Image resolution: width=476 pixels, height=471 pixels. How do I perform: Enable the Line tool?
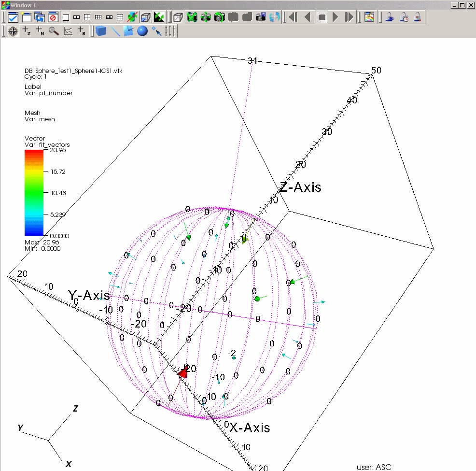coord(115,31)
